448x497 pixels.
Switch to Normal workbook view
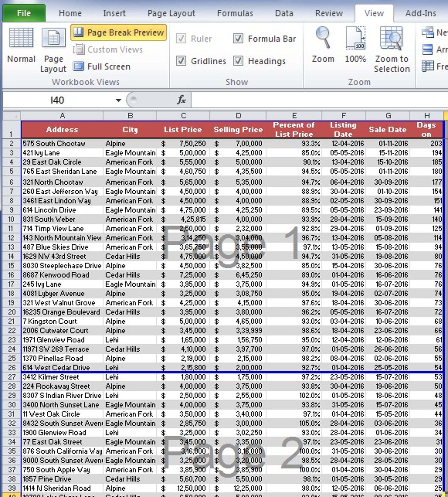pyautogui.click(x=21, y=46)
